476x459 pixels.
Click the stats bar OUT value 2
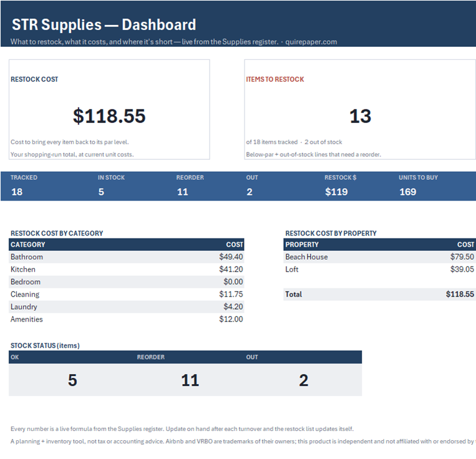(250, 192)
